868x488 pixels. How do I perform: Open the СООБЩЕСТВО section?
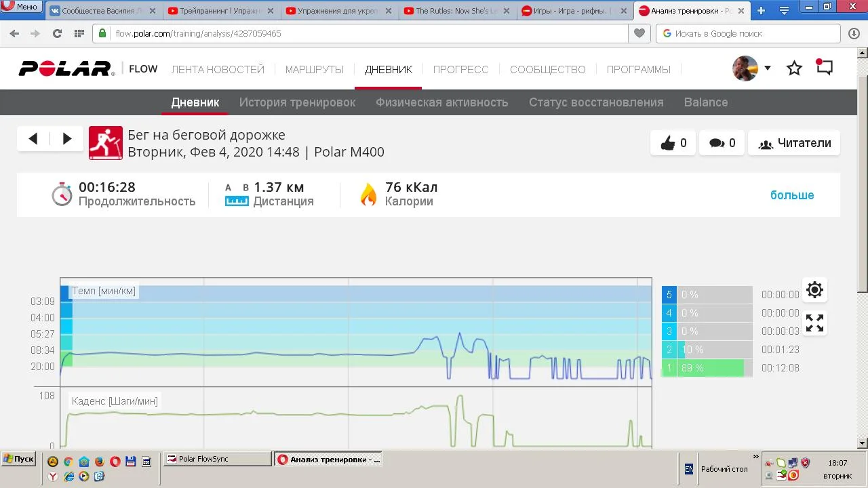pos(548,69)
